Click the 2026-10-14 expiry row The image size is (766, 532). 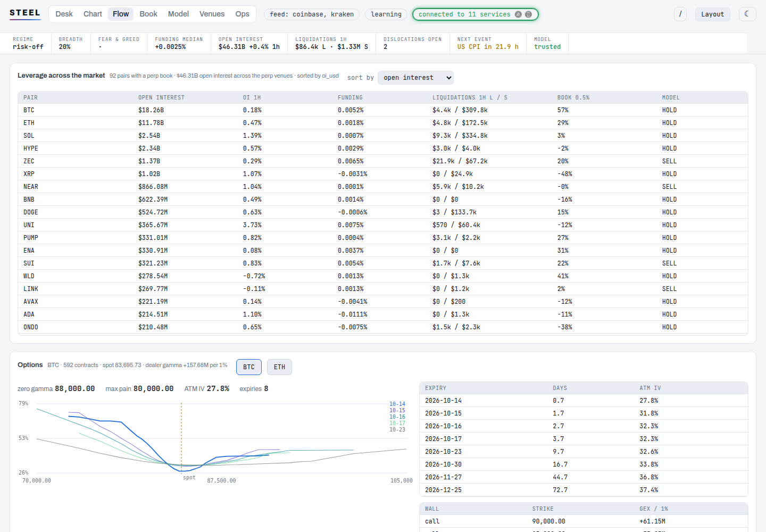point(584,401)
